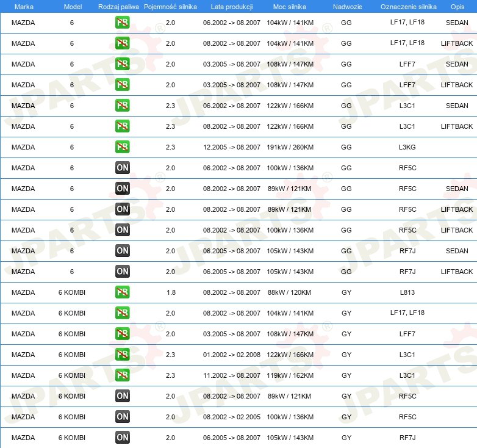Click diesel icon in RF7J SEDAN row

coord(122,250)
